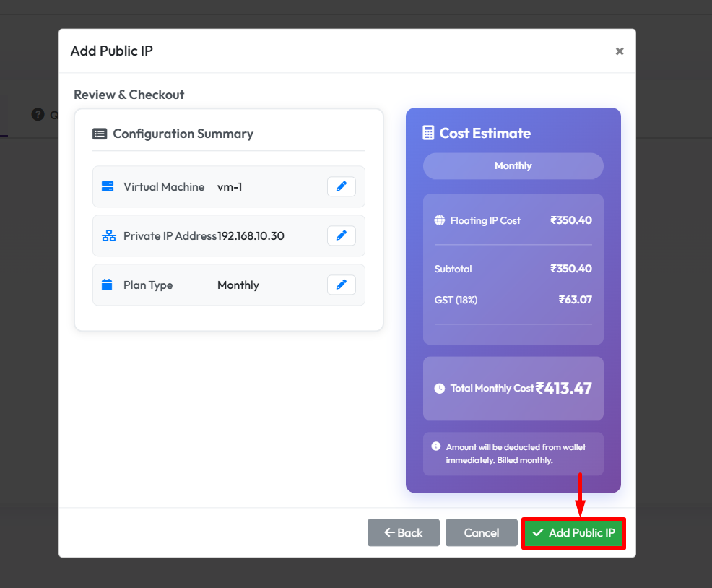Edit the Plan Type setting
This screenshot has width=712, height=588.
point(341,285)
